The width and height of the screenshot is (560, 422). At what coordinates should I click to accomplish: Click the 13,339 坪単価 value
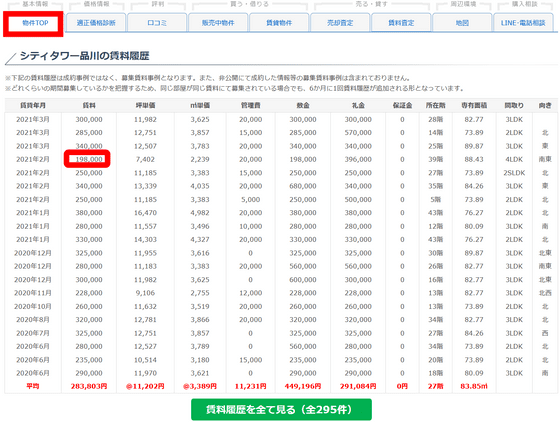[x=145, y=186]
